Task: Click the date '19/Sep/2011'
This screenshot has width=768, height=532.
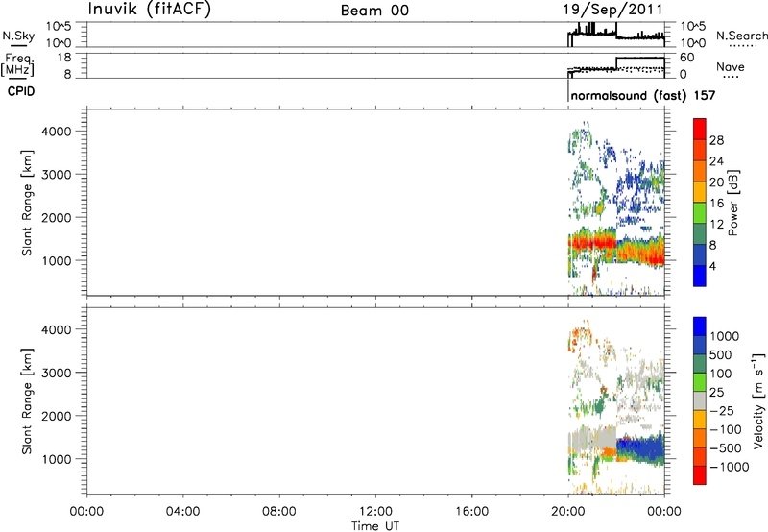Action: pyautogui.click(x=612, y=10)
